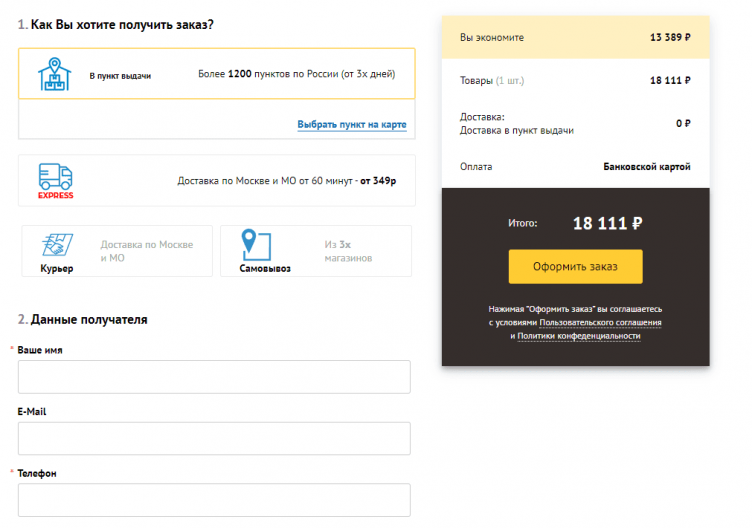Click the 'Доставка в пункт выдачи' summary line
This screenshot has height=528, width=752.
516,130
